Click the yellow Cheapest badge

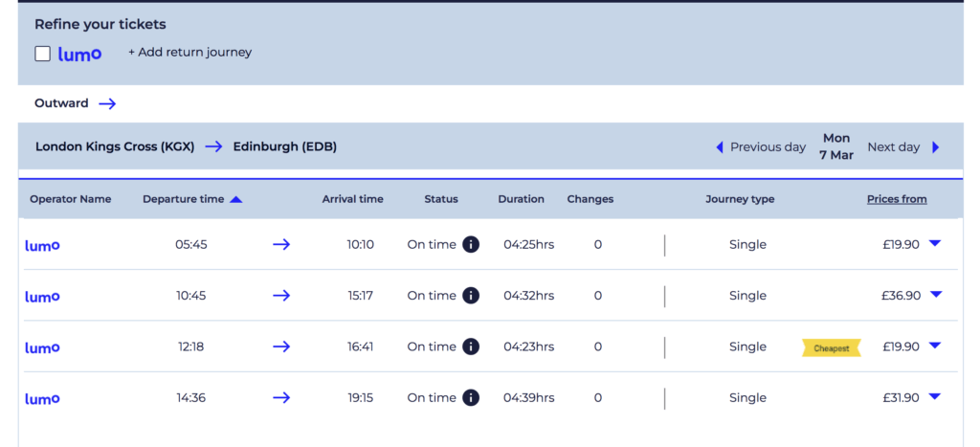pos(831,348)
